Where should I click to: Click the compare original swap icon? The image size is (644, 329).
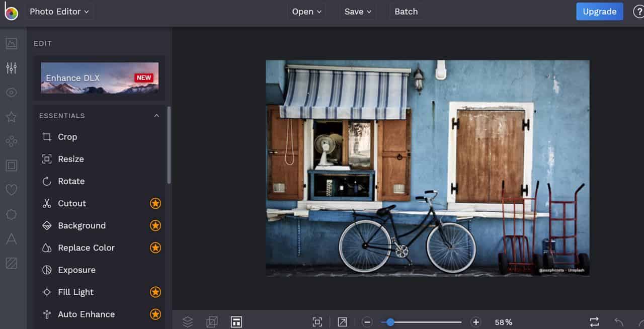[594, 322]
